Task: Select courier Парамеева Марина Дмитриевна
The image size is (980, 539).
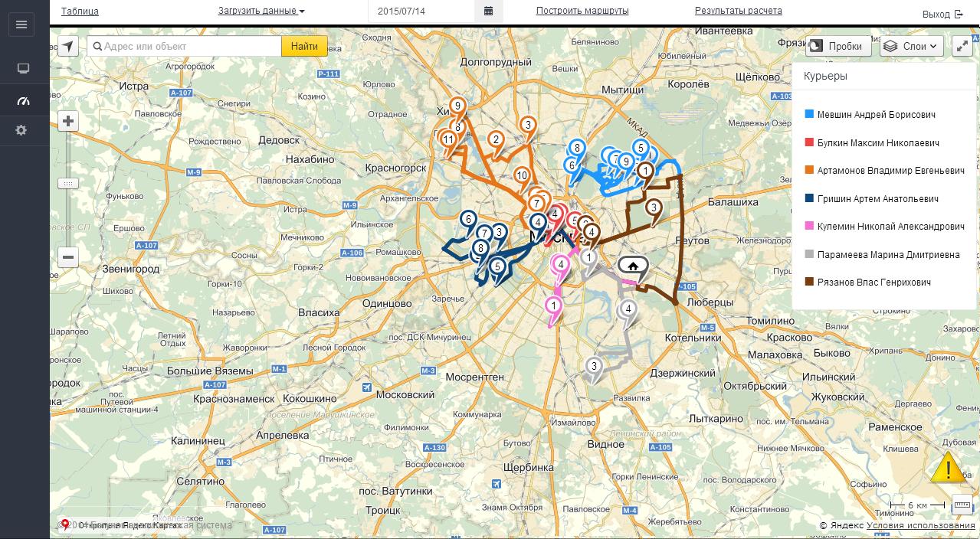Action: pos(888,254)
